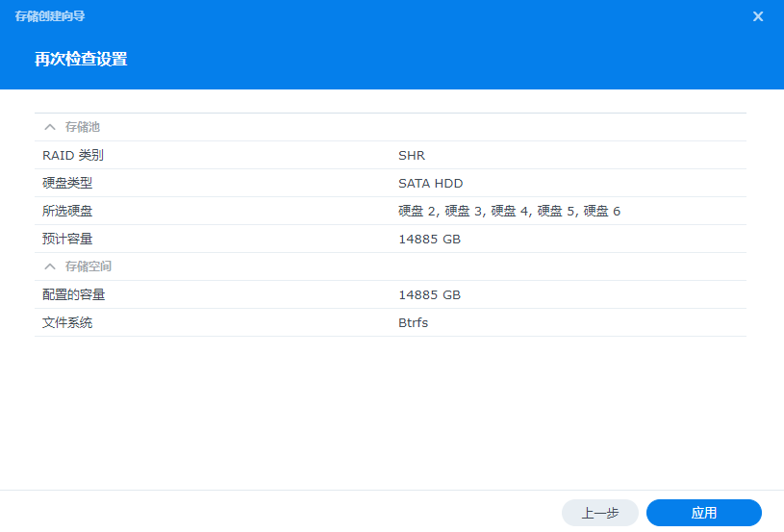
Task: Go back with the 上一步 button
Action: click(600, 513)
